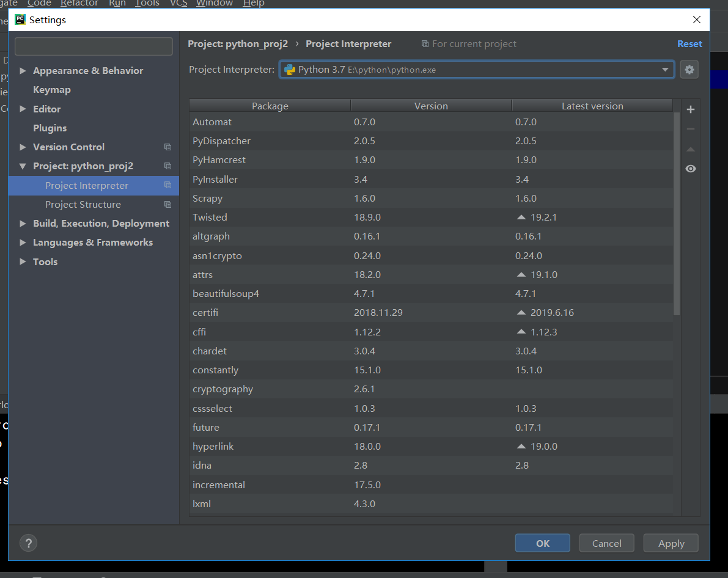The height and width of the screenshot is (578, 728).
Task: Select the cryptography package row
Action: point(432,390)
